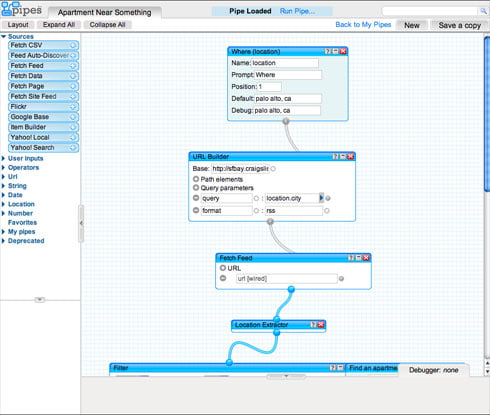490x415 pixels.
Task: Add Yahoo! Local module via plus icon
Action: (x=73, y=137)
